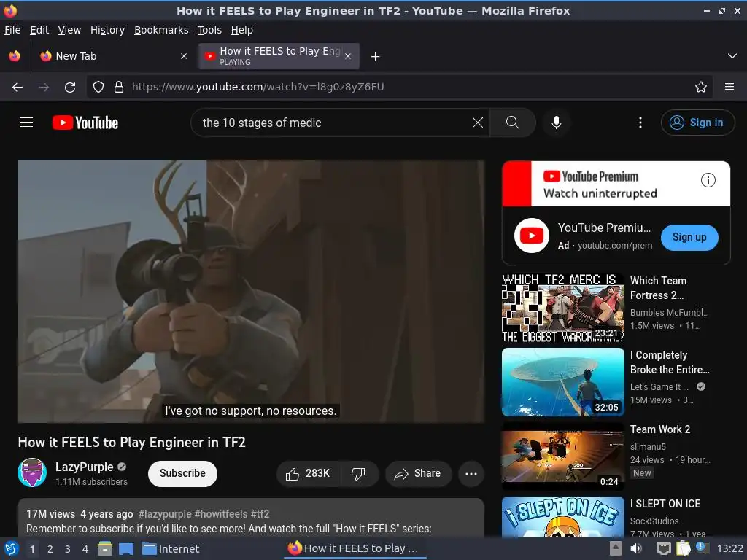
Task: Show site security lock info
Action: [119, 87]
